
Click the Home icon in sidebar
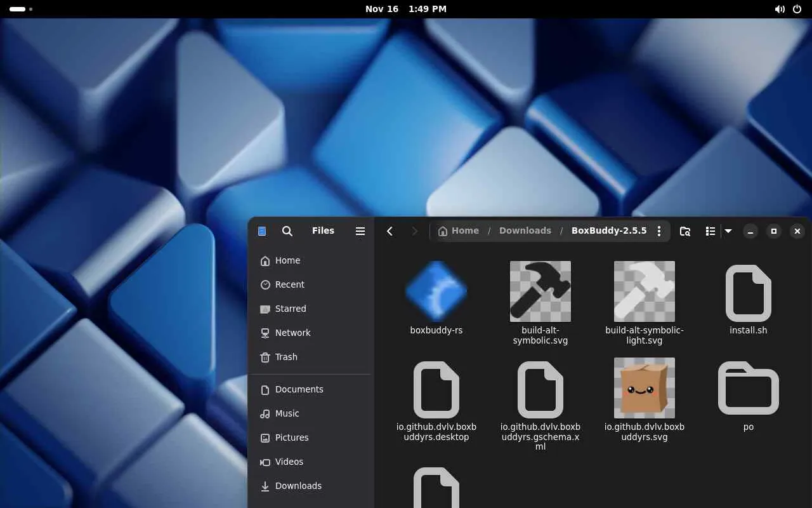point(265,261)
